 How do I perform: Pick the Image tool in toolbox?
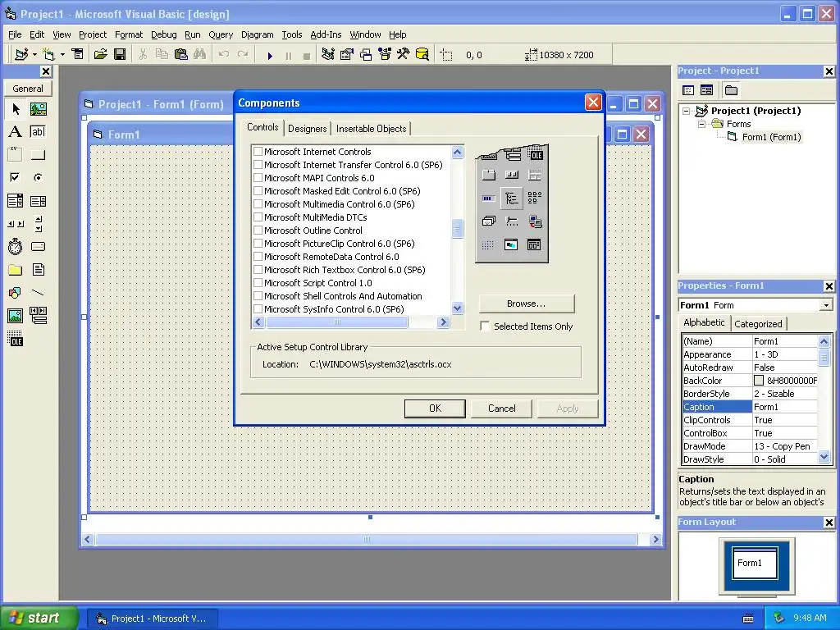click(16, 316)
